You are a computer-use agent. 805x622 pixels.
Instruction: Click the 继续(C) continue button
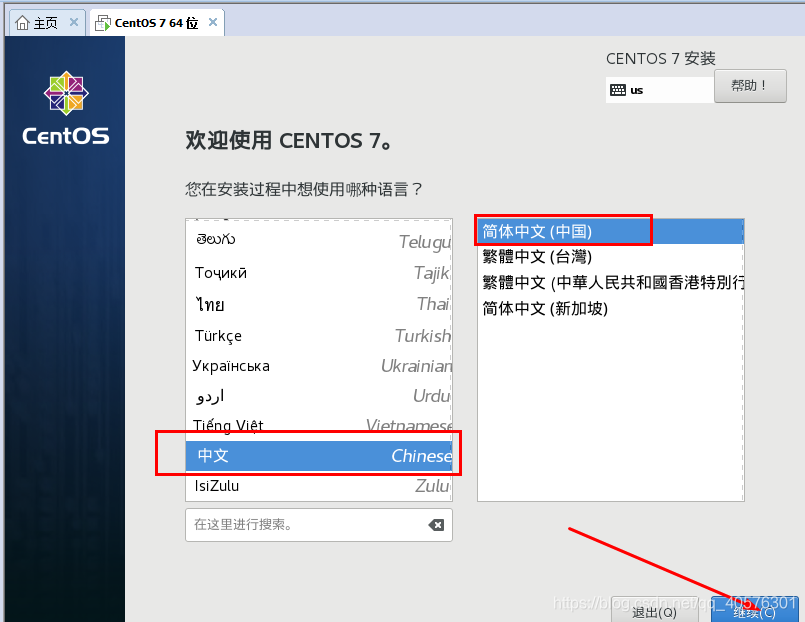point(755,611)
